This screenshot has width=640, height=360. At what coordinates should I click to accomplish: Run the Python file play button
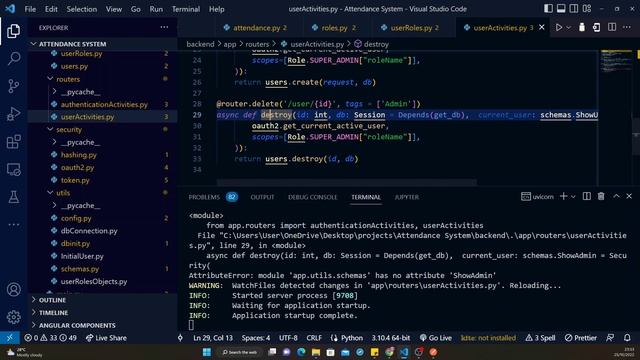coord(558,27)
